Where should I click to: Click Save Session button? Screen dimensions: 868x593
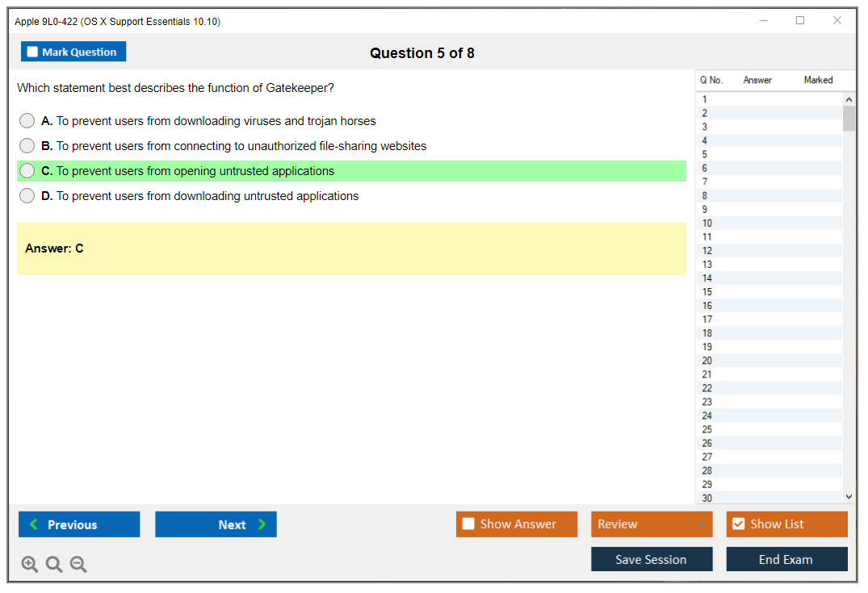click(651, 559)
